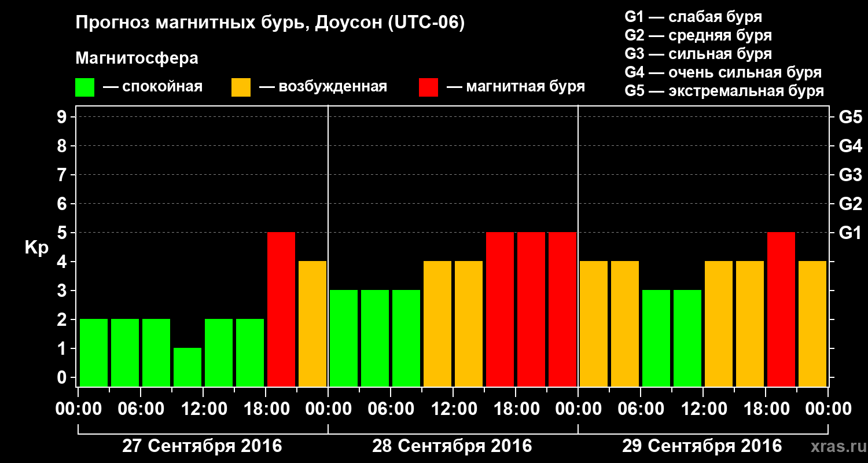Select the 'G5 — экстремальная буря' line

pyautogui.click(x=724, y=91)
